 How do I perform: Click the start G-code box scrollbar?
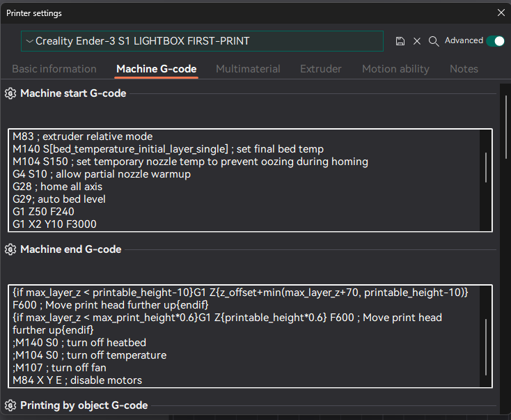485,167
